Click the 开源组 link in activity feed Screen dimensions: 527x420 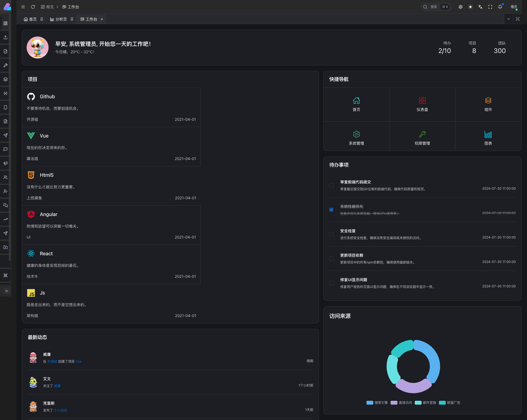point(52,362)
